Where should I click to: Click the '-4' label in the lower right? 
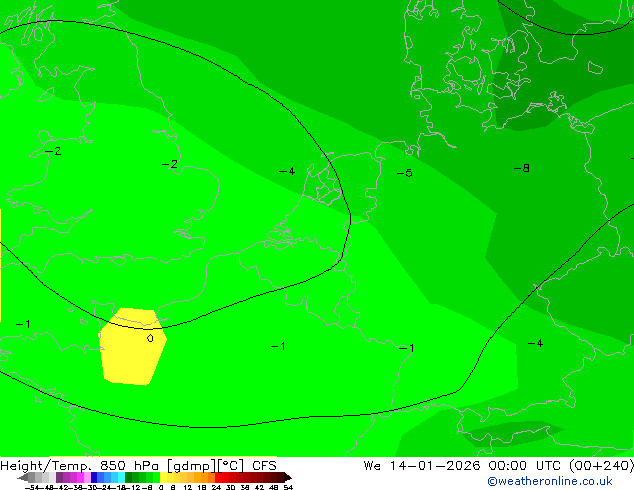[x=535, y=343]
